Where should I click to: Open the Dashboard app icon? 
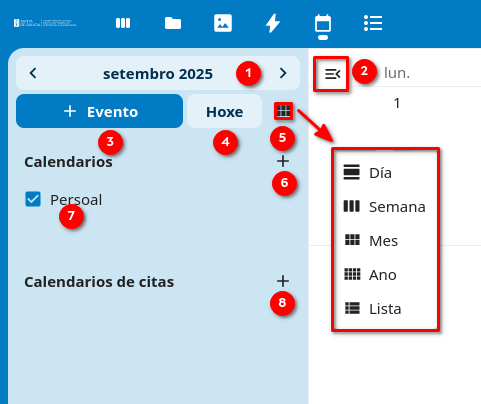(x=123, y=23)
